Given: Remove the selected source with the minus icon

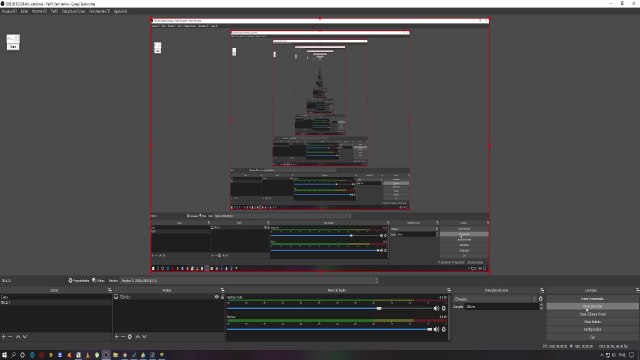Looking at the screenshot, I should (123, 337).
